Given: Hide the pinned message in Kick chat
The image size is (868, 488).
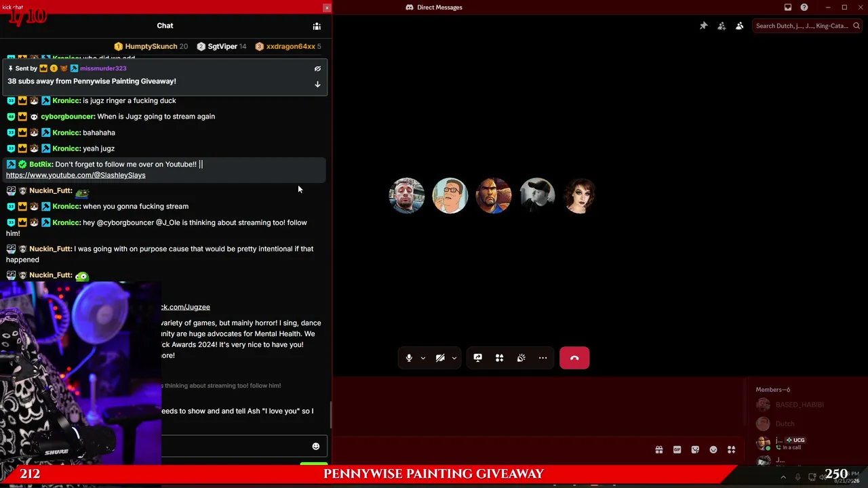Looking at the screenshot, I should click(317, 68).
